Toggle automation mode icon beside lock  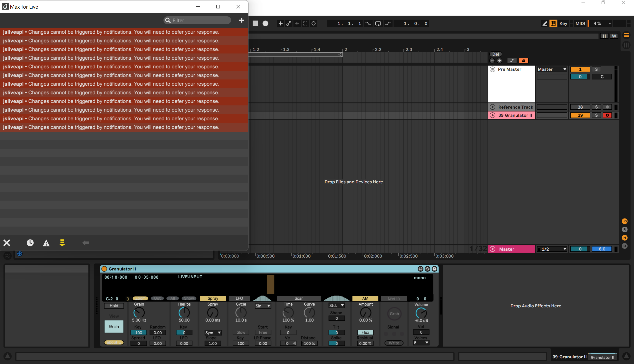(512, 61)
